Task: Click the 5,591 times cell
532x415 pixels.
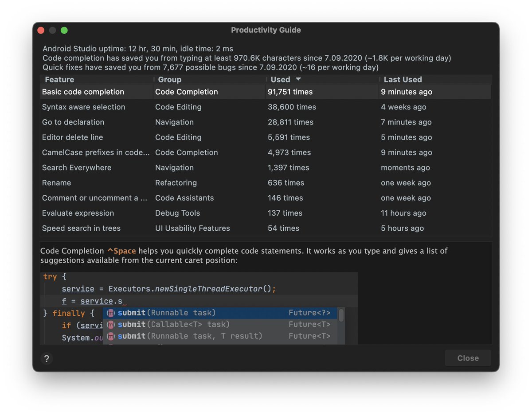Action: 289,137
